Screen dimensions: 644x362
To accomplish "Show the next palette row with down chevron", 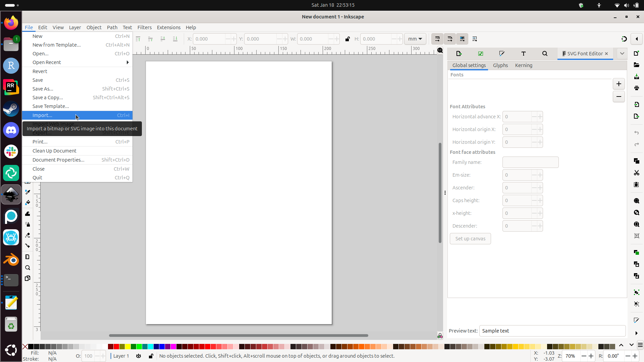I will click(631, 345).
